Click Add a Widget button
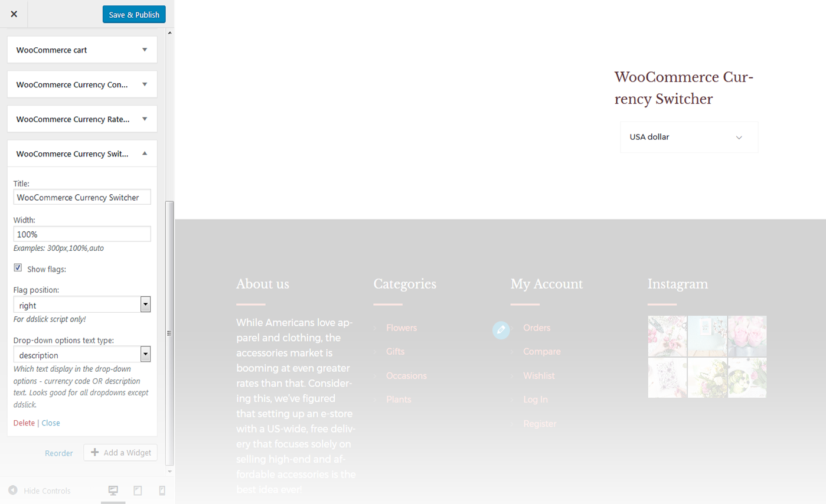This screenshot has width=826, height=504. 120,453
